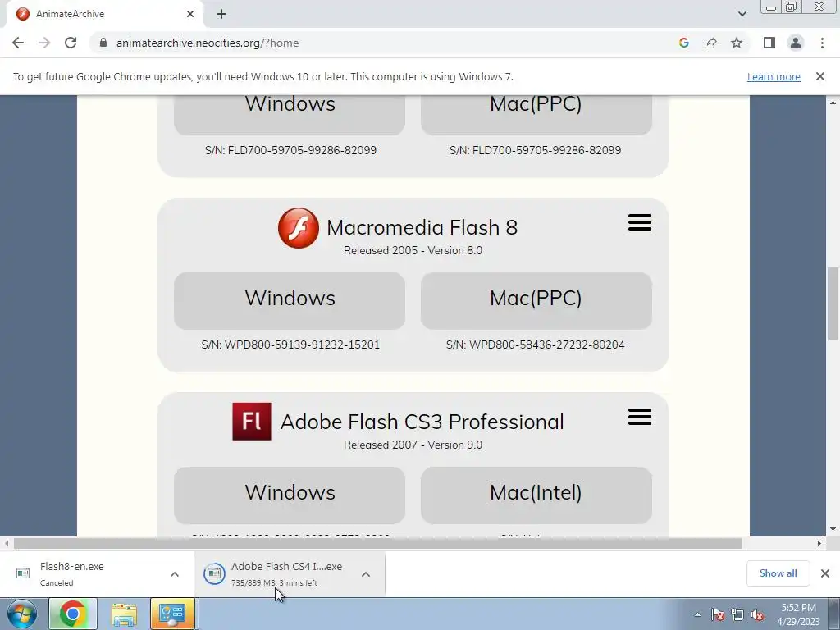Click the Google icon in address bar
Image resolution: width=840 pixels, height=630 pixels.
click(683, 43)
